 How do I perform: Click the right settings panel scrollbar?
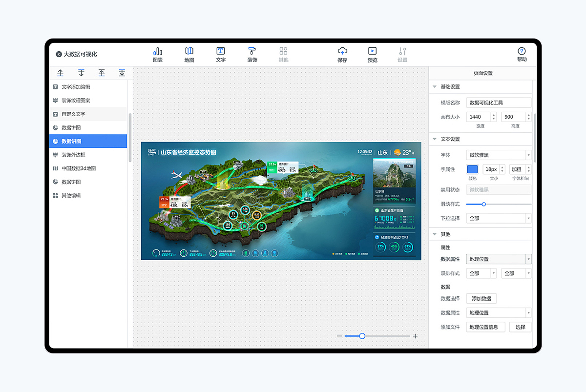535,138
